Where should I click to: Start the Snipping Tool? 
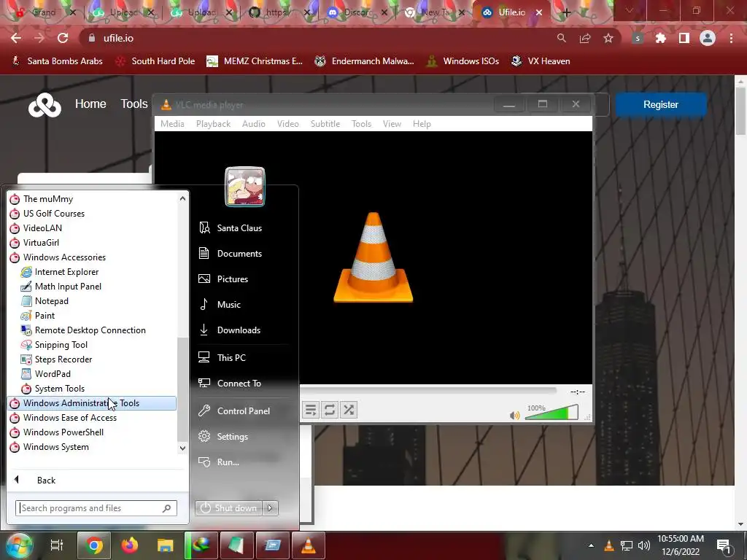(x=61, y=345)
